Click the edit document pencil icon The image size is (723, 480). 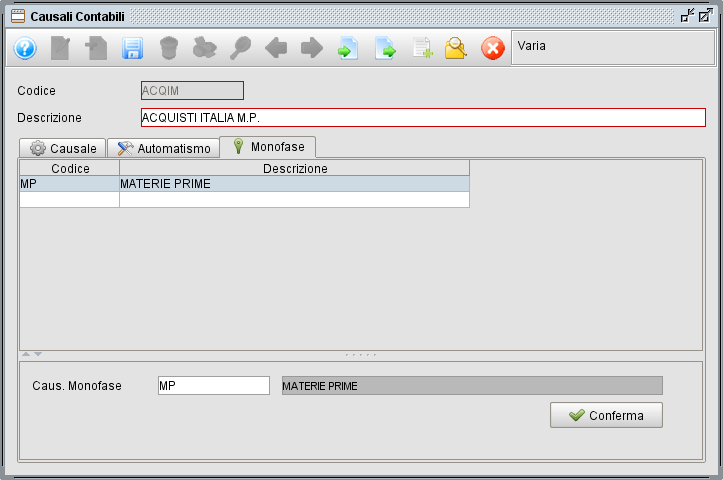tap(61, 48)
